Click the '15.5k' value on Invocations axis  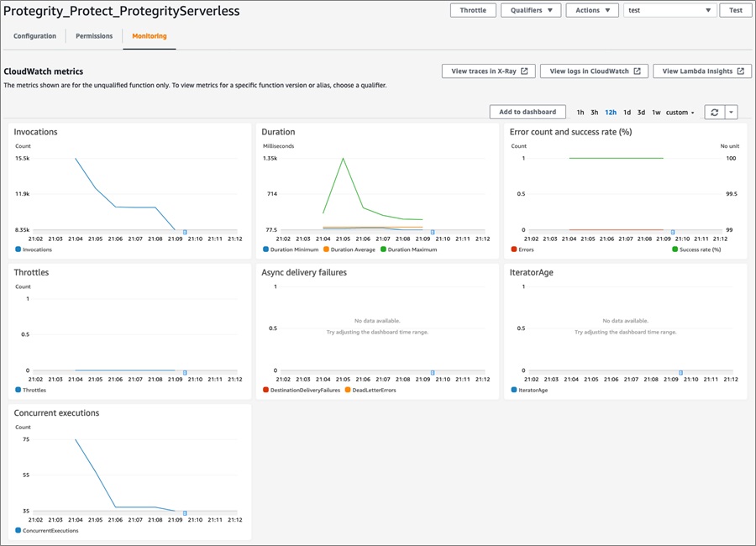(x=23, y=158)
